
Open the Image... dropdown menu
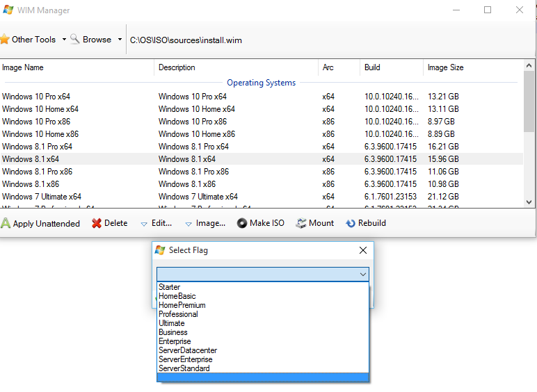click(x=205, y=223)
